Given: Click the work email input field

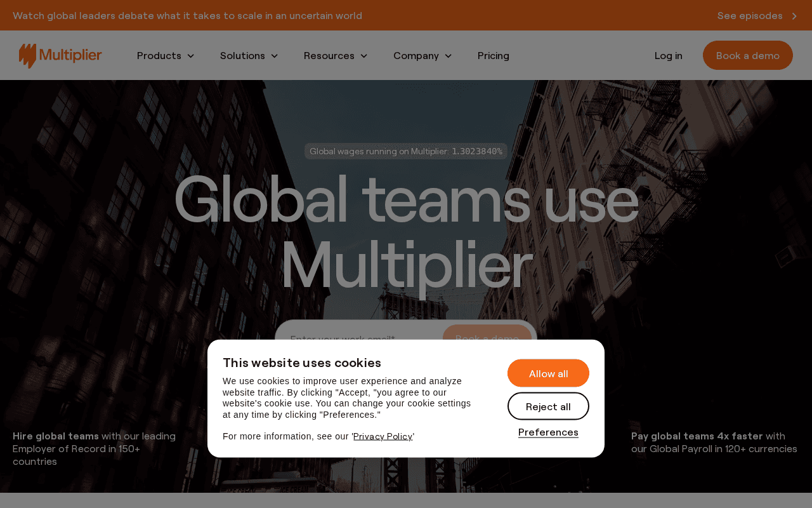Looking at the screenshot, I should coord(358,333).
